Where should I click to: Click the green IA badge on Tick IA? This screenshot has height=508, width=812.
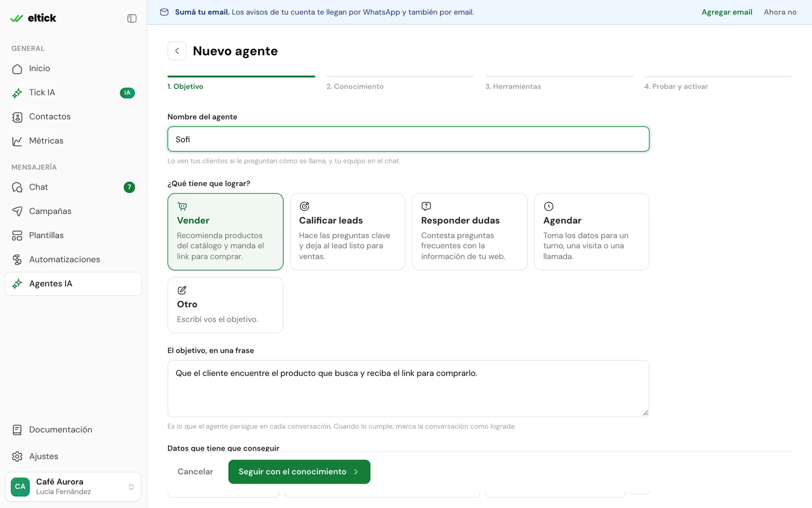pyautogui.click(x=127, y=93)
